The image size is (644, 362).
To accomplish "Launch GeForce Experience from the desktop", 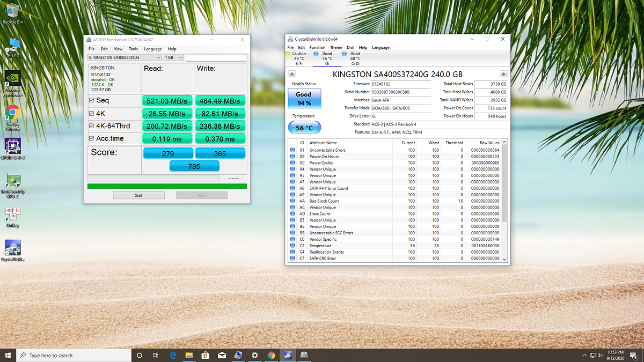I will click(x=12, y=83).
